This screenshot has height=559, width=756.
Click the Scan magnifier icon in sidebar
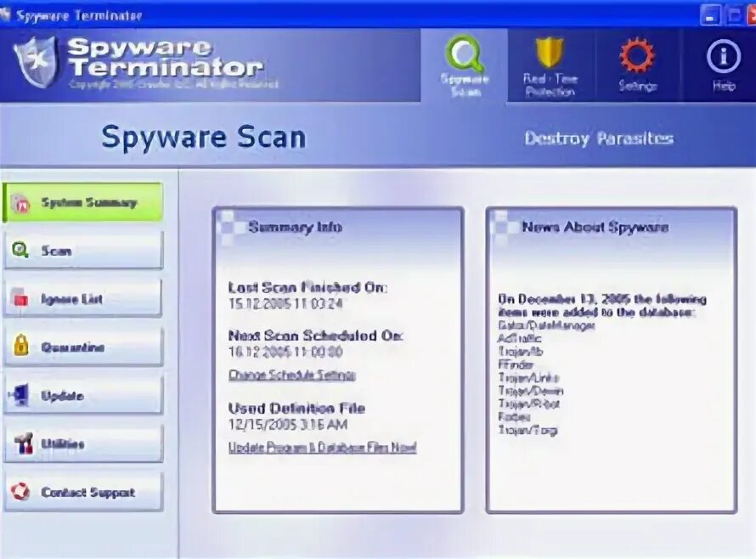click(20, 250)
